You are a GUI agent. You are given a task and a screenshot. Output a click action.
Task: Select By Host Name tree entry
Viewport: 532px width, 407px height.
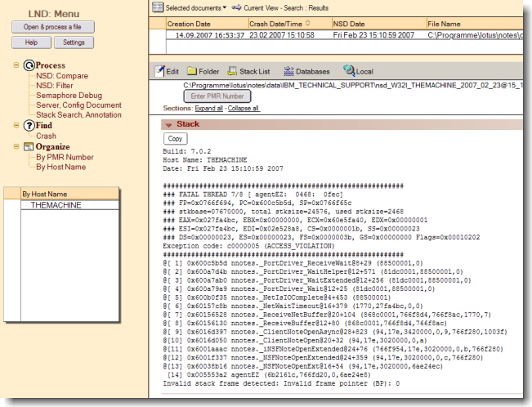61,167
